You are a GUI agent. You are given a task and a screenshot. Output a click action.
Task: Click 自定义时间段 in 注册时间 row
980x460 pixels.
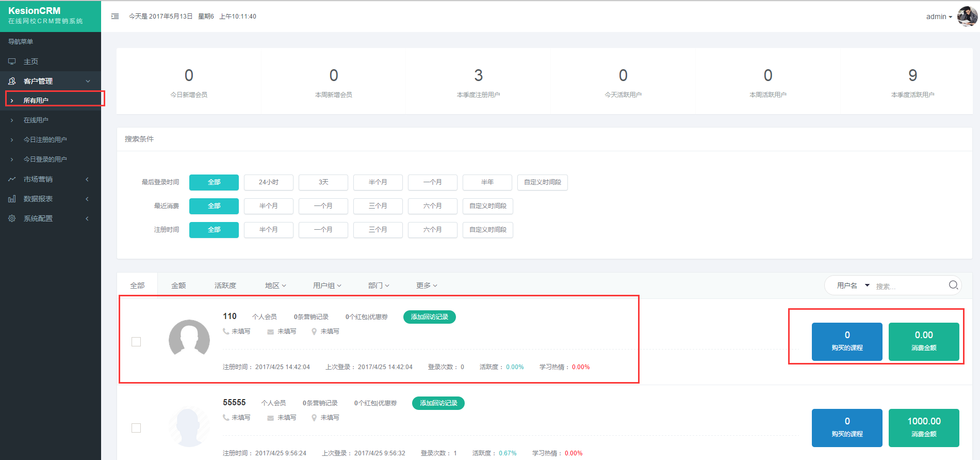coord(487,230)
